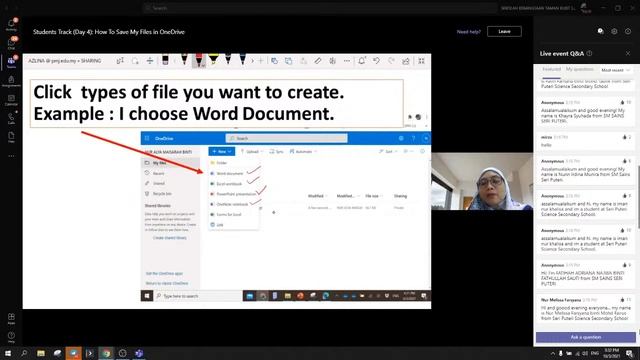
Task: Open Files in the Teams sidebar
Action: click(11, 137)
